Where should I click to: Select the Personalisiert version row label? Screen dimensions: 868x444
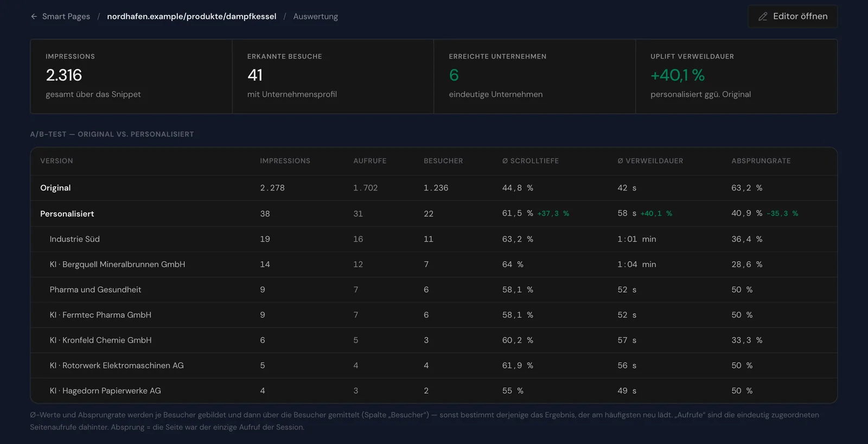click(x=67, y=214)
